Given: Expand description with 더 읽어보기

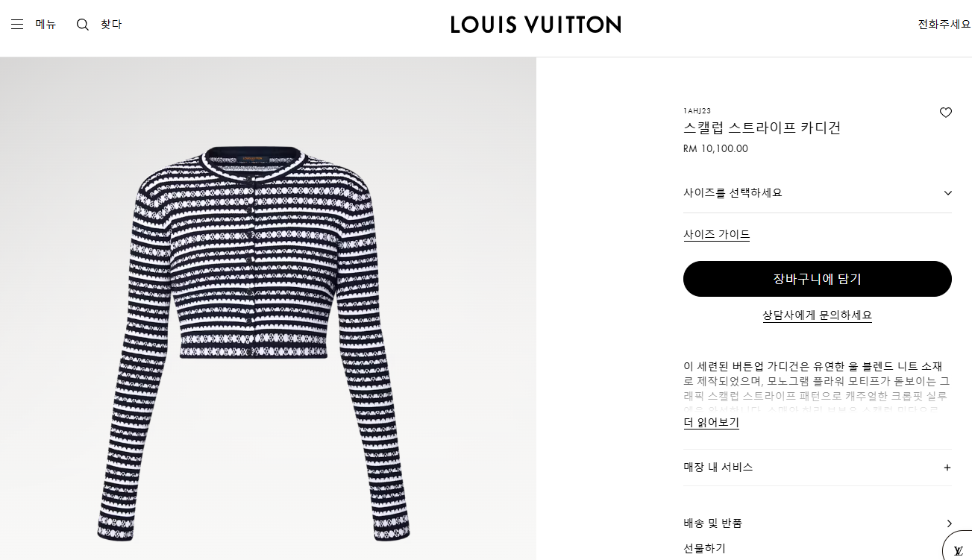Looking at the screenshot, I should (x=711, y=422).
